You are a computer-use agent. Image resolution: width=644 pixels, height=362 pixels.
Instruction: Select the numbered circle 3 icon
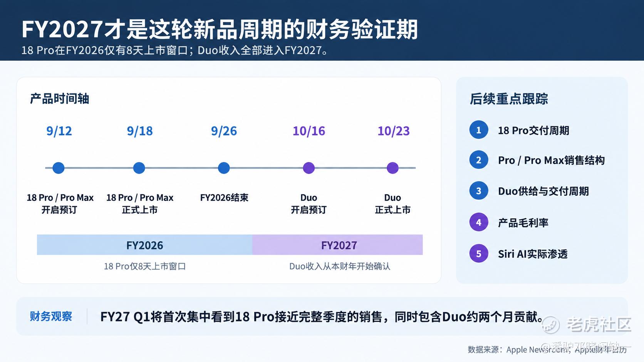(479, 191)
